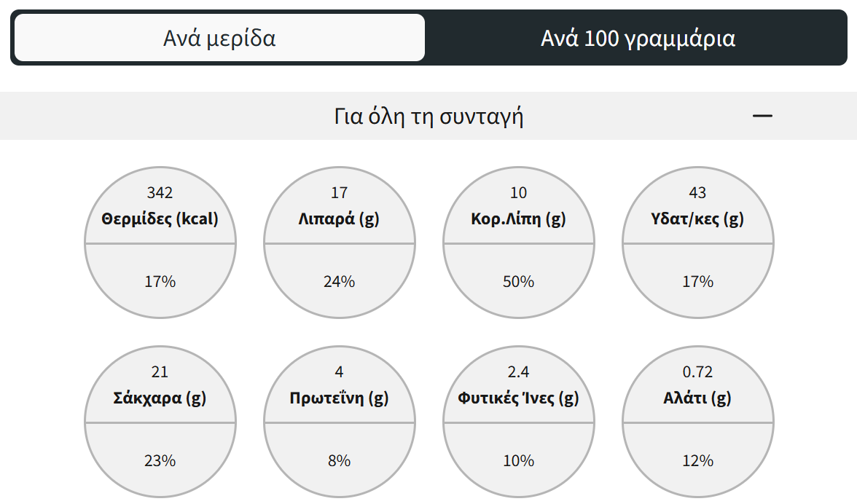857x504 pixels.
Task: Switch to the "Ανά μερίδα" tab
Action: pos(219,38)
